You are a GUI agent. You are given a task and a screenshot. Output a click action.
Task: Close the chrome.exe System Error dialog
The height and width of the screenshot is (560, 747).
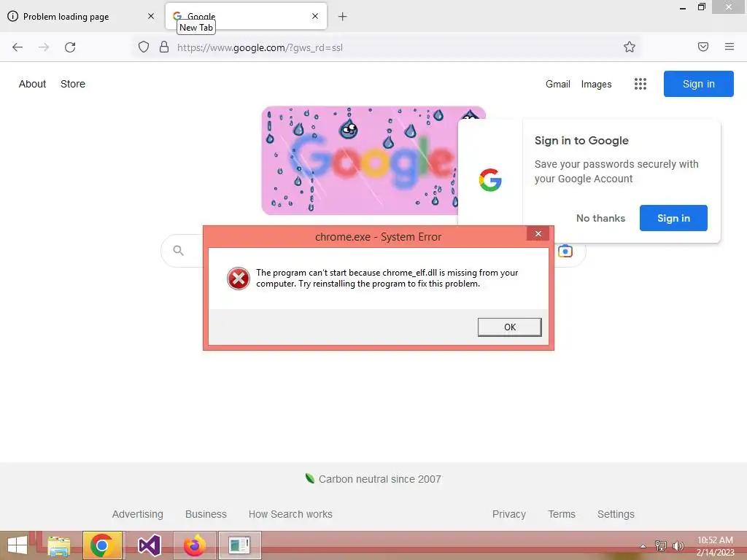pos(538,234)
